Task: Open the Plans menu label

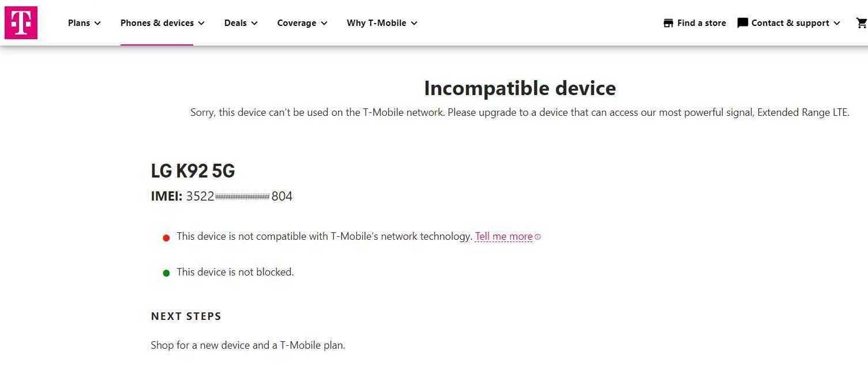Action: click(79, 23)
